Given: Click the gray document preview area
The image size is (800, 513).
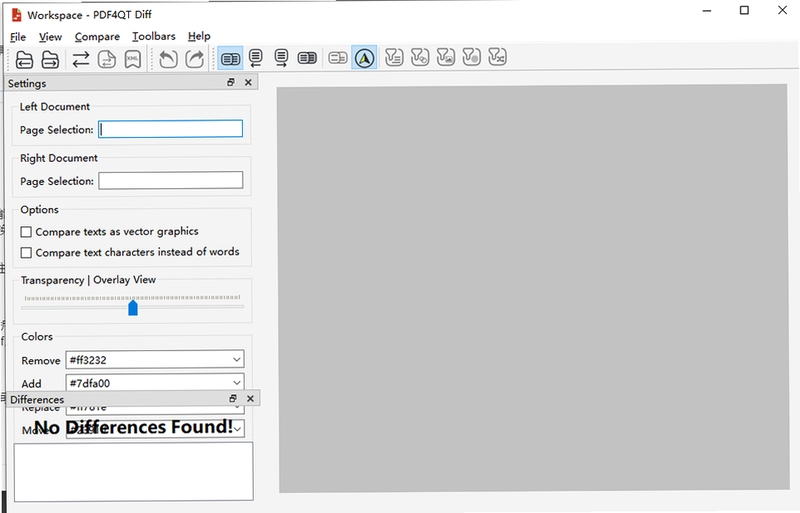Looking at the screenshot, I should [x=533, y=288].
